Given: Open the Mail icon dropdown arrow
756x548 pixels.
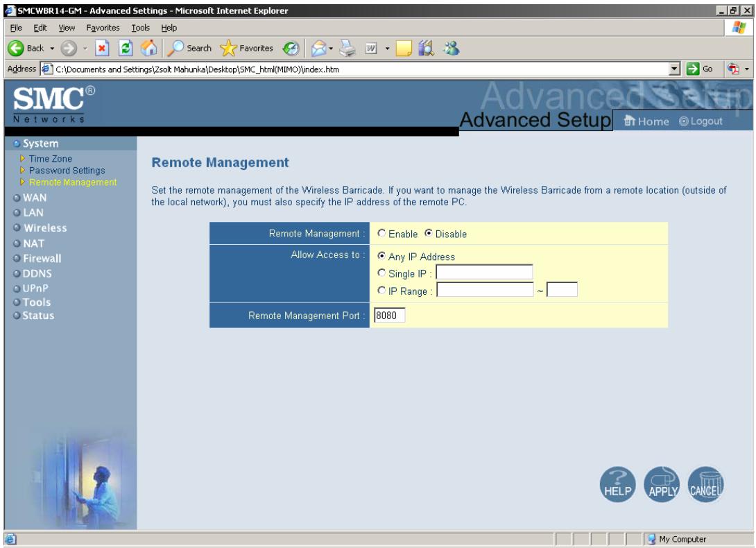Looking at the screenshot, I should (332, 49).
